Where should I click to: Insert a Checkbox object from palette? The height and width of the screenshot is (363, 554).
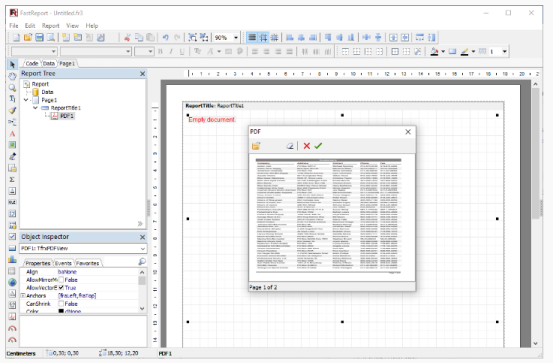click(x=12, y=236)
